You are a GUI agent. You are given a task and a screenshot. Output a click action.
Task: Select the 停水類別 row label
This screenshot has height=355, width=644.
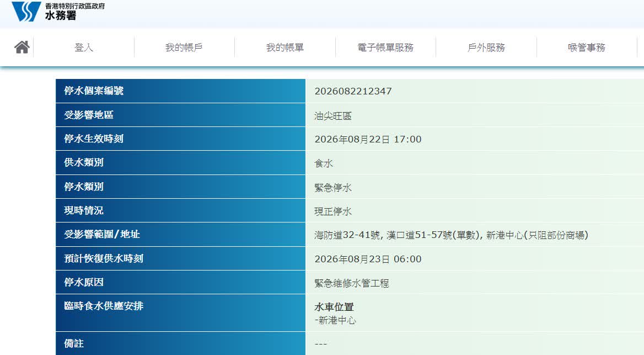point(84,187)
